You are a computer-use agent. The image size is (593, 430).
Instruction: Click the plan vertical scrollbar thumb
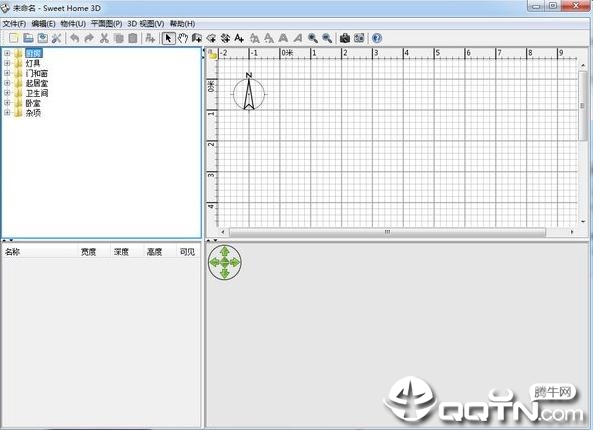coord(583,106)
